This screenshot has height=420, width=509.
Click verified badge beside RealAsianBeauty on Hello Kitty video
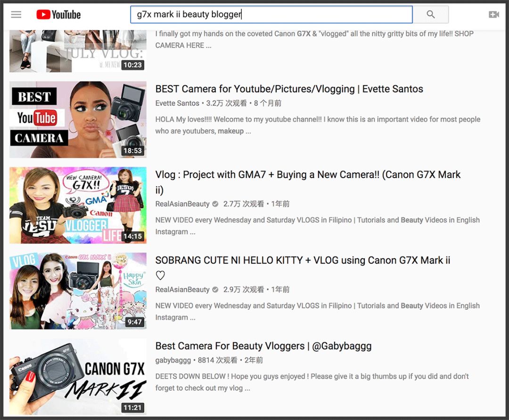215,290
